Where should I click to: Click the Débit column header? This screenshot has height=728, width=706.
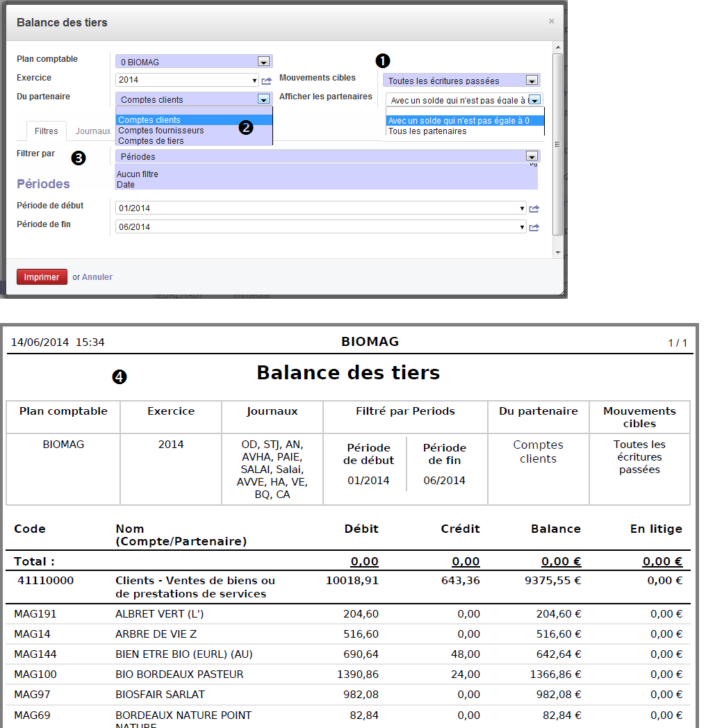click(x=361, y=529)
